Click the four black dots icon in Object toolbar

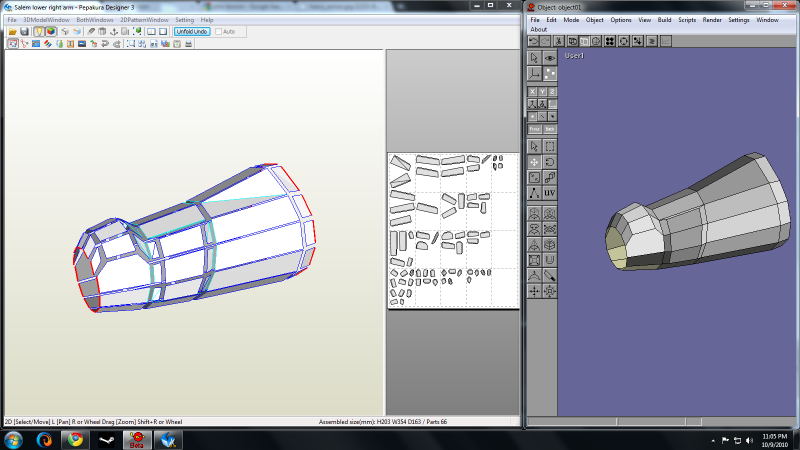[610, 41]
